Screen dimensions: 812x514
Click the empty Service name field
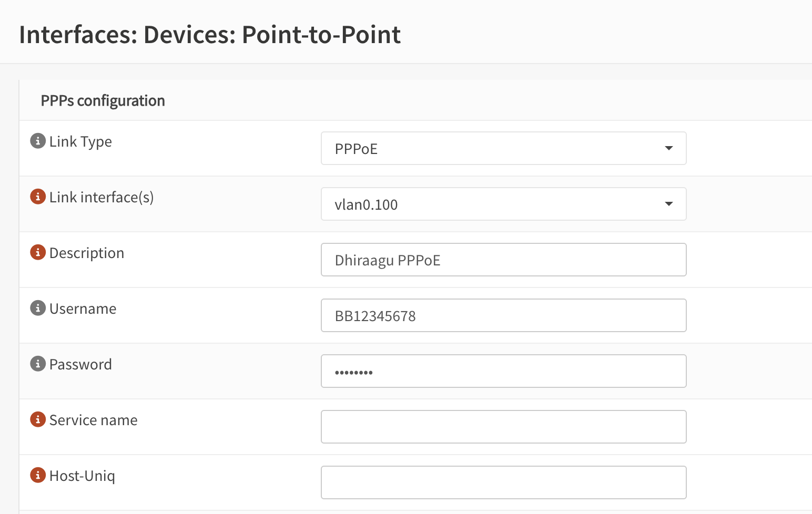coord(503,427)
